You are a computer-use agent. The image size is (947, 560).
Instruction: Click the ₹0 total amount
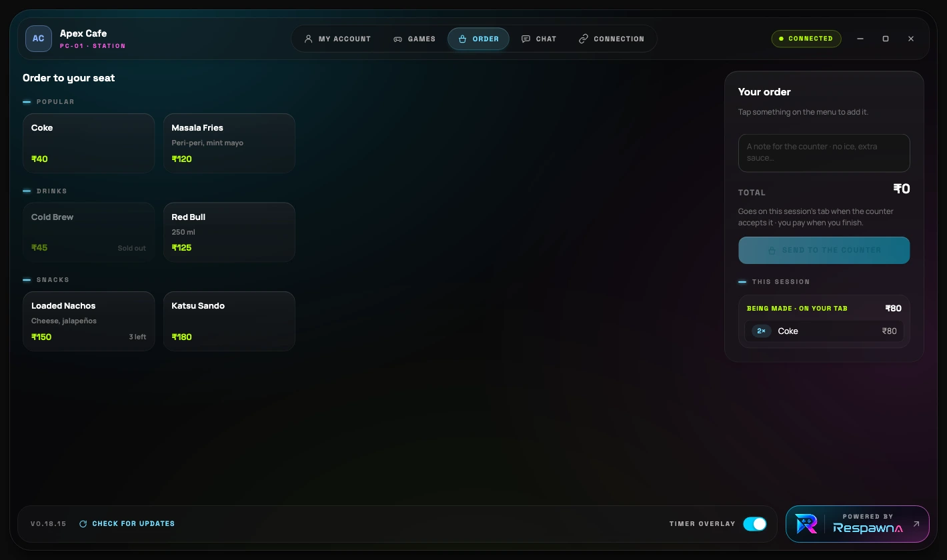(x=902, y=189)
